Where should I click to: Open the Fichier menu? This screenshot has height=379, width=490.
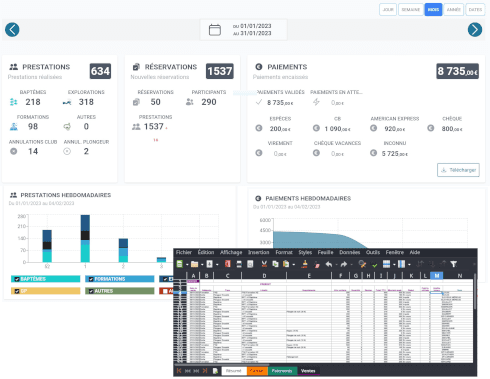click(x=184, y=252)
